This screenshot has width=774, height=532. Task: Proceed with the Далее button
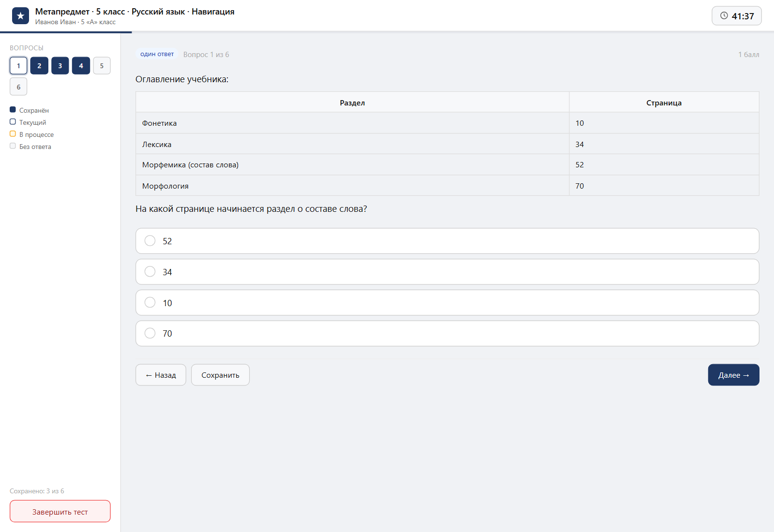point(733,375)
